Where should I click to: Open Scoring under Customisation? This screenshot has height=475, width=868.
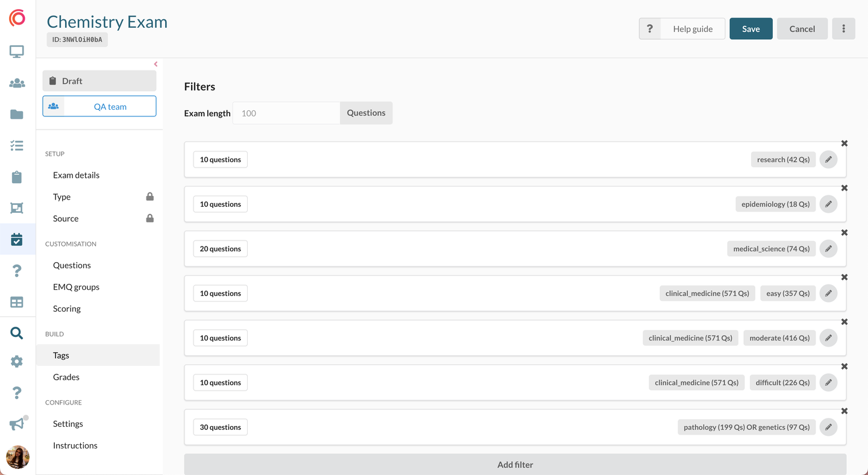(x=67, y=309)
